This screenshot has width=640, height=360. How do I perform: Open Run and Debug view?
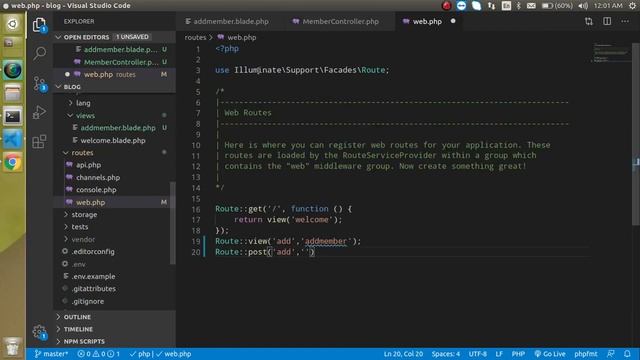pos(39,112)
